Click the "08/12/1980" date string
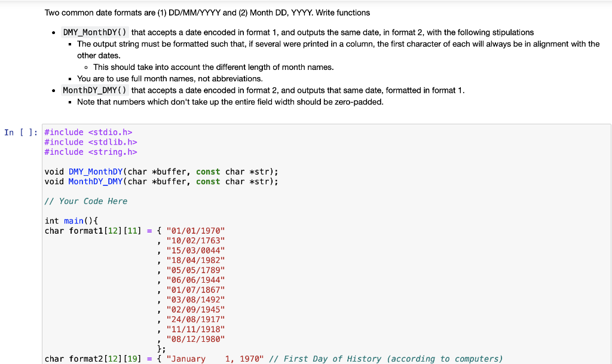The width and height of the screenshot is (612, 364). 195,339
